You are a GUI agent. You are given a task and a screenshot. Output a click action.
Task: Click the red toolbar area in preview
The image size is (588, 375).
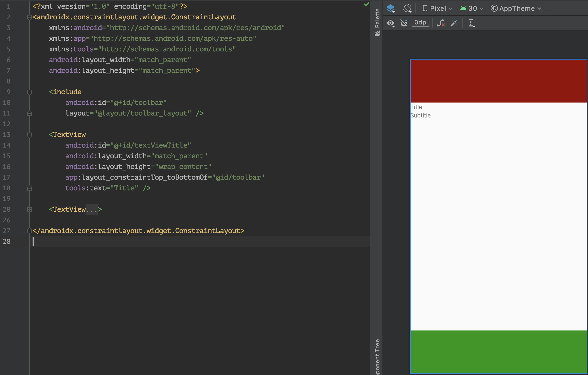tap(498, 81)
